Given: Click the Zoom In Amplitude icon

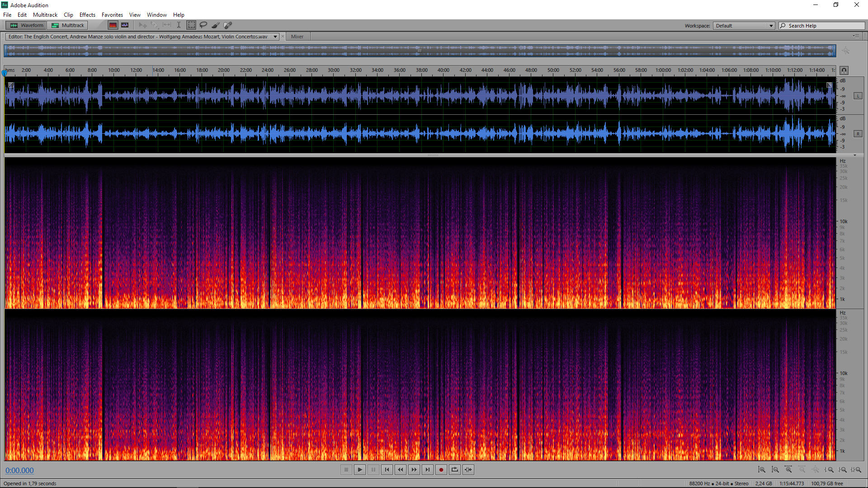Looking at the screenshot, I should (762, 470).
